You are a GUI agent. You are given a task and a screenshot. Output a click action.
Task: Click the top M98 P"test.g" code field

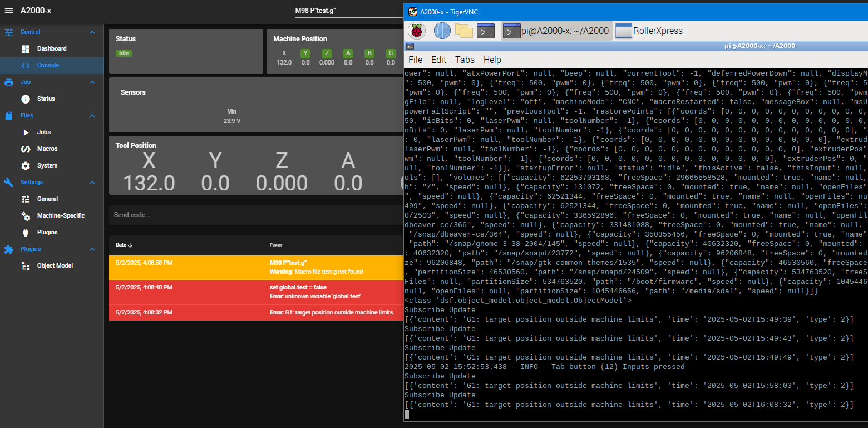(348, 11)
